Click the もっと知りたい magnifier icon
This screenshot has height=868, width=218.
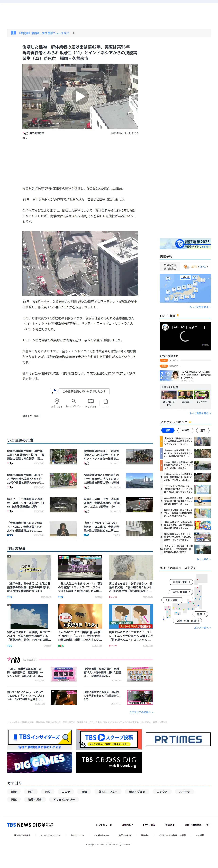[74, 401]
